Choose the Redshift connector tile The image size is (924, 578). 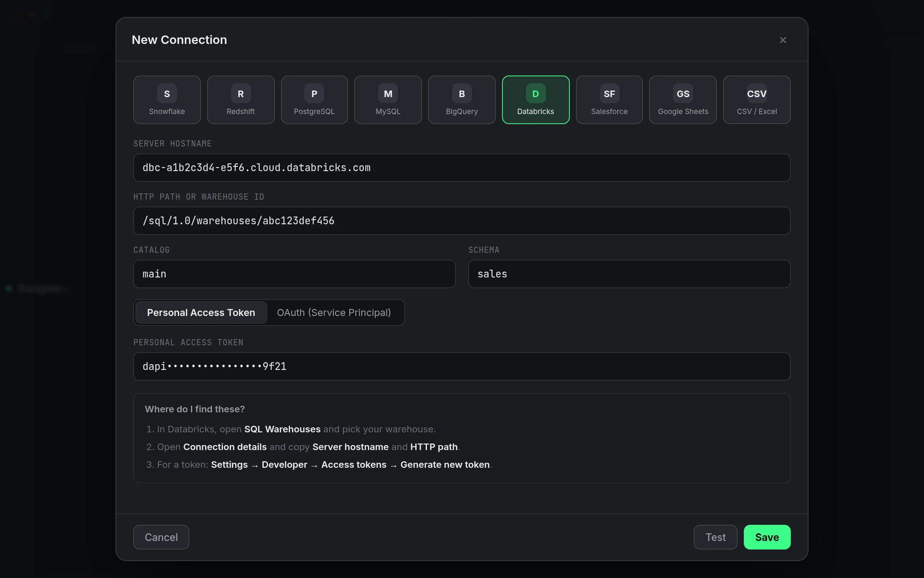coord(241,100)
